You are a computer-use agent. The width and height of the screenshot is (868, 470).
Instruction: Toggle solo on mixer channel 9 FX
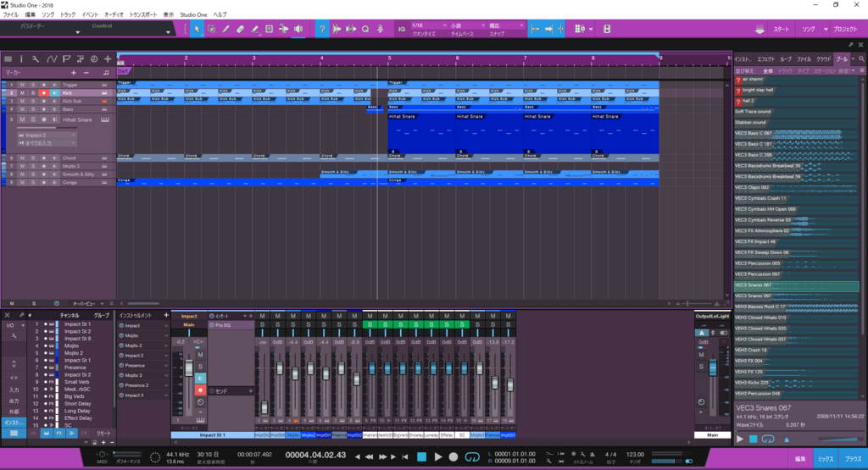tap(370, 324)
